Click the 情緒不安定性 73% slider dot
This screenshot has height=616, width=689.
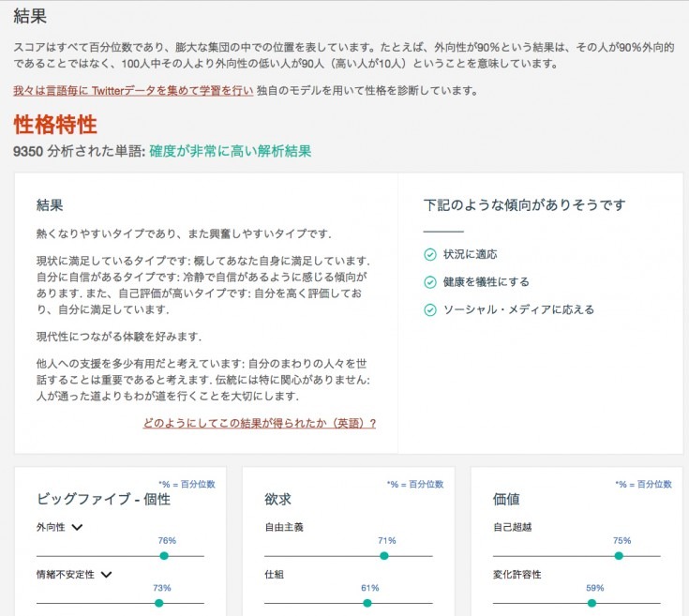pos(158,603)
